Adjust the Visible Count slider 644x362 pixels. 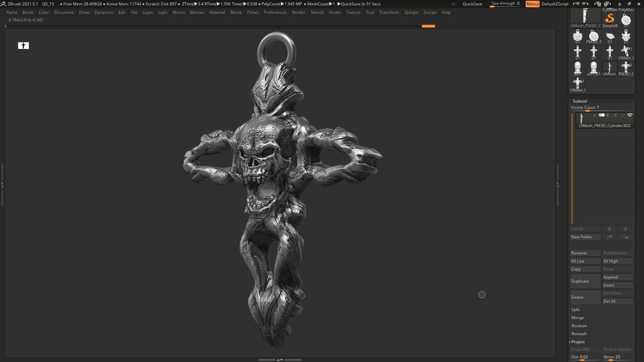[x=602, y=108]
